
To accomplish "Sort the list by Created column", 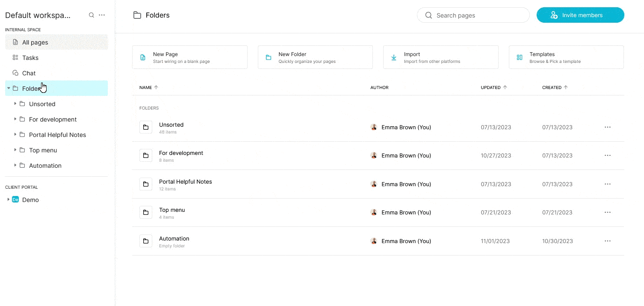I will [x=555, y=87].
